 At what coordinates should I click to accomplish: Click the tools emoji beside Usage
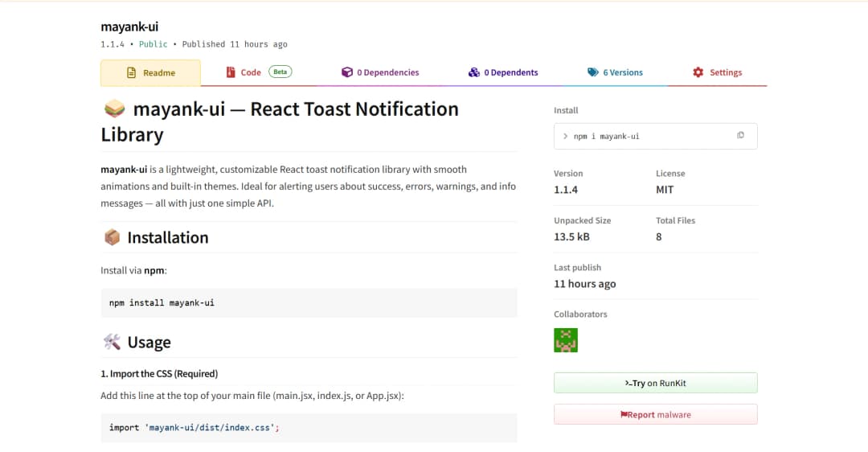(112, 342)
